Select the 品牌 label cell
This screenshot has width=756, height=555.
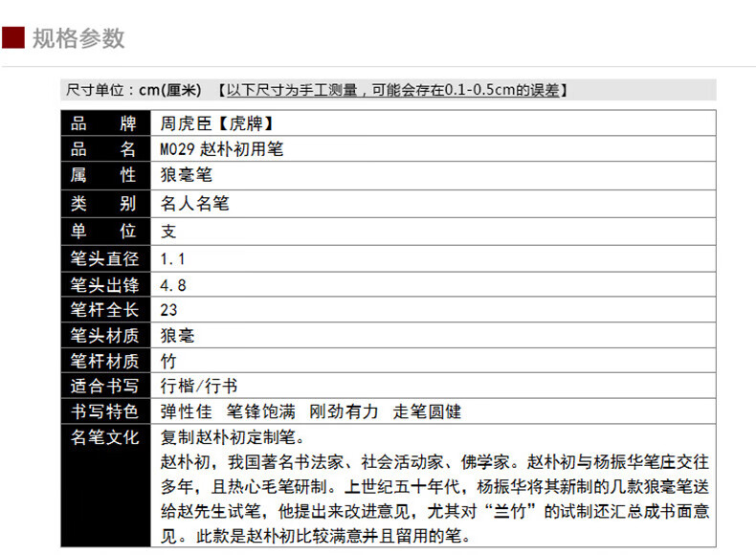(x=105, y=123)
